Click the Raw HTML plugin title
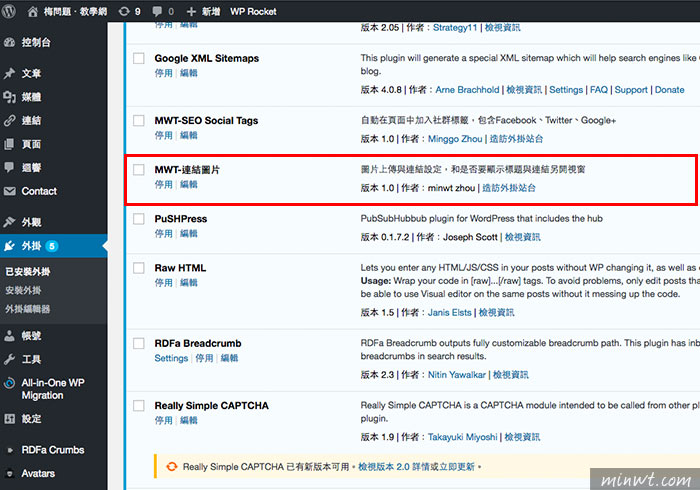Viewport: 700px width, 490px height. click(x=180, y=268)
